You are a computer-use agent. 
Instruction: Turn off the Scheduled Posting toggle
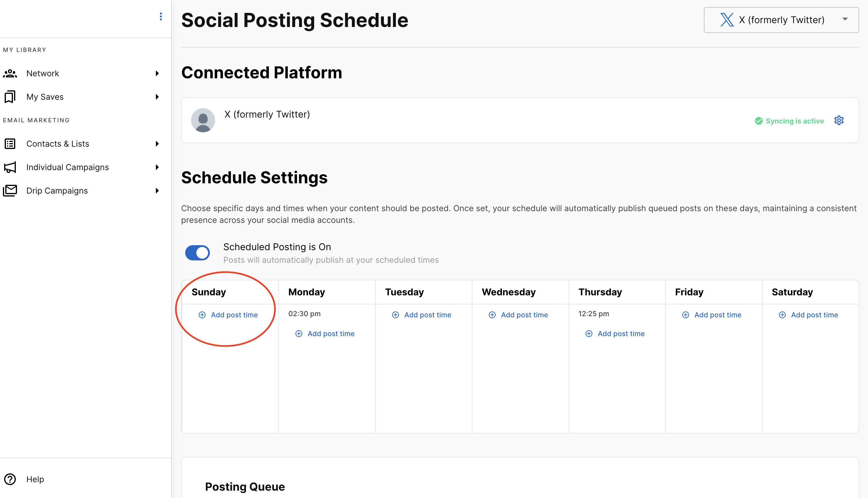tap(198, 253)
